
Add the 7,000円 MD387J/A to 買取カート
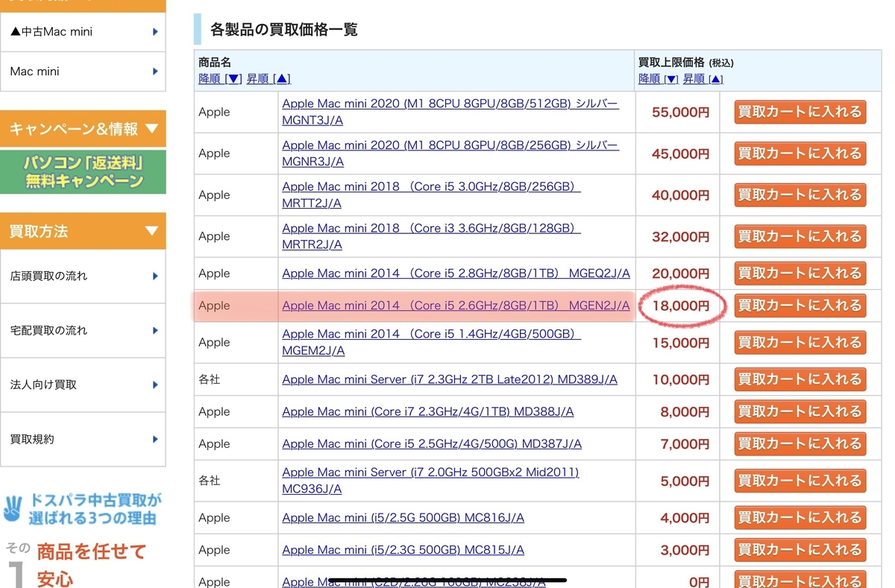click(x=800, y=443)
